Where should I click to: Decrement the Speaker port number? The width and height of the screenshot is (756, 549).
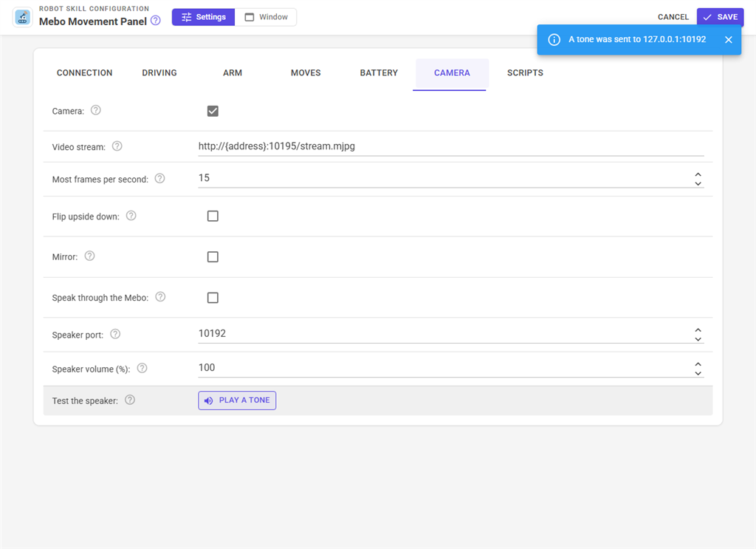click(x=698, y=338)
